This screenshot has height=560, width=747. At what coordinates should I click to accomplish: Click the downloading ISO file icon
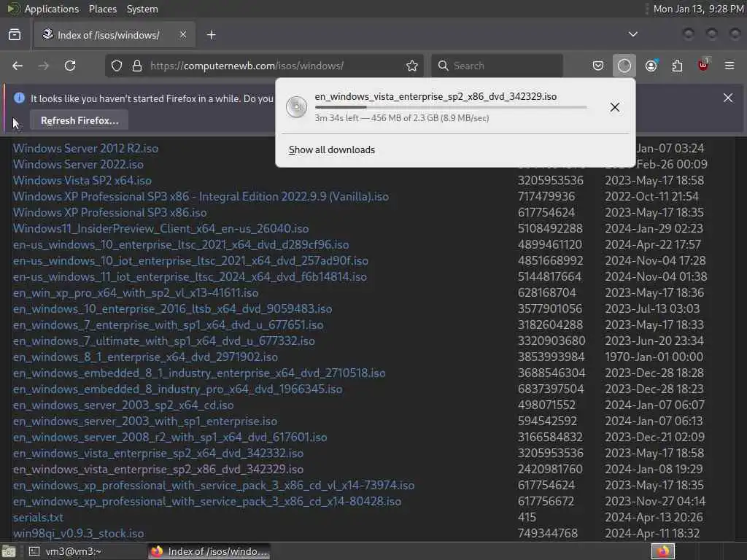pyautogui.click(x=296, y=106)
